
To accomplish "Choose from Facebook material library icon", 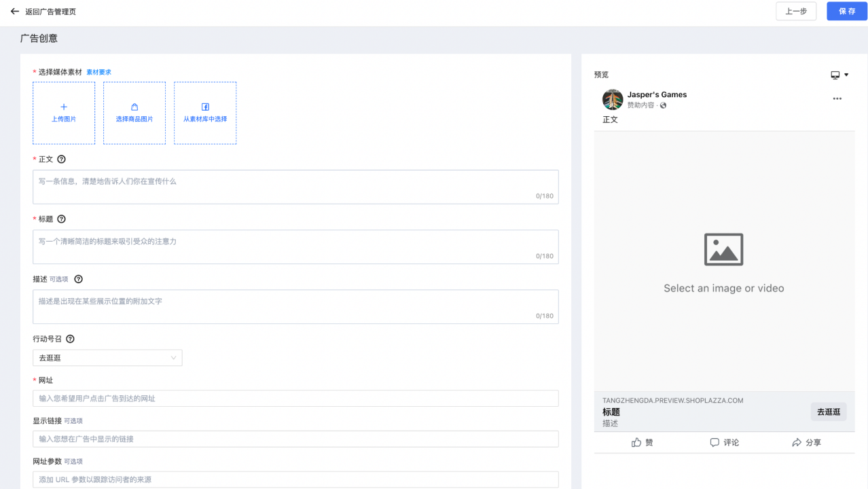I will [x=205, y=107].
